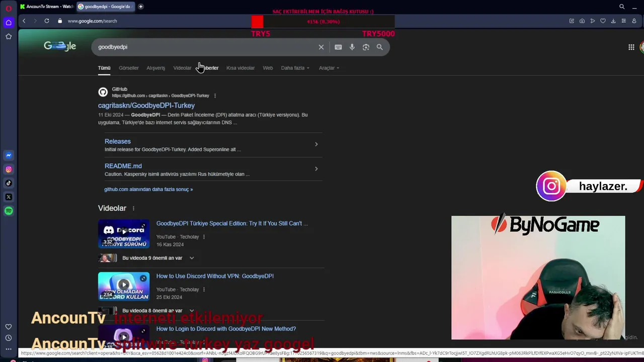Open the Opera sidebar home icon
The height and width of the screenshot is (362, 644).
pos(9,23)
